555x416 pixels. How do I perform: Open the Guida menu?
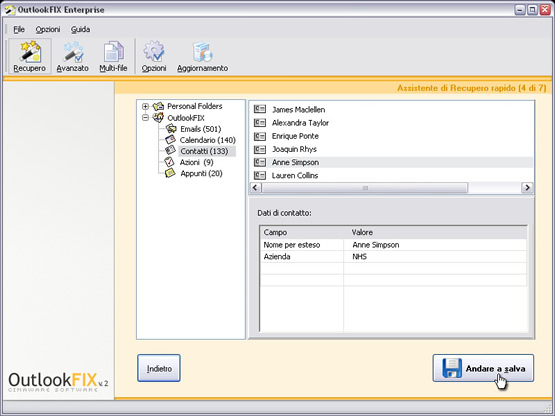[80, 29]
